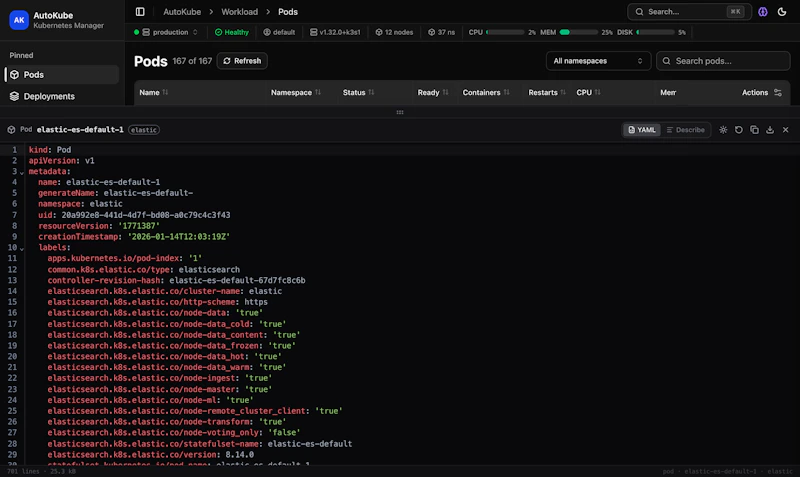Click creationTimestamp value
Screen dimensions: 800x477
pos(179,236)
